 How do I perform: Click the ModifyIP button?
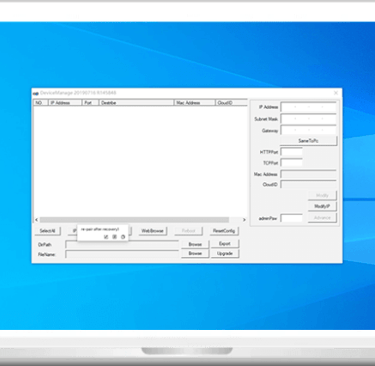click(322, 206)
